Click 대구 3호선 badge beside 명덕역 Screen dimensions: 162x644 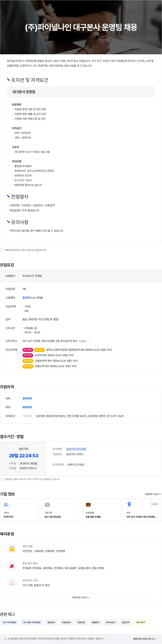39,350
